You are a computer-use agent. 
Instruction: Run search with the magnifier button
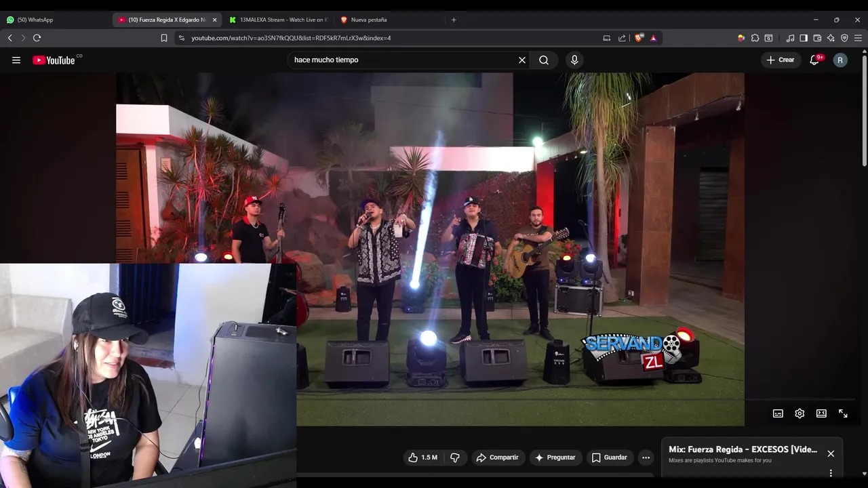[x=544, y=60]
